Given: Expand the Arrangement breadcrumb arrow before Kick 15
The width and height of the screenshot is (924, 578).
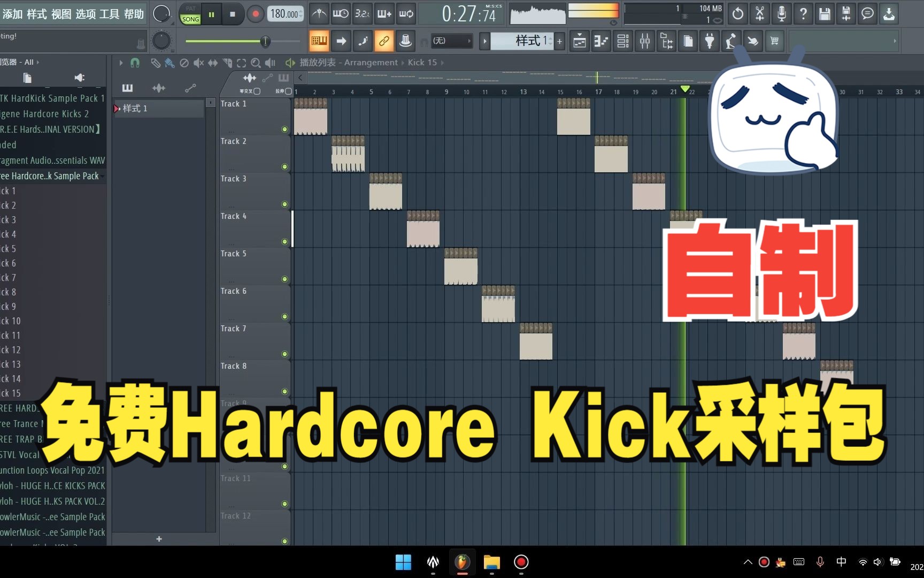Looking at the screenshot, I should (403, 63).
